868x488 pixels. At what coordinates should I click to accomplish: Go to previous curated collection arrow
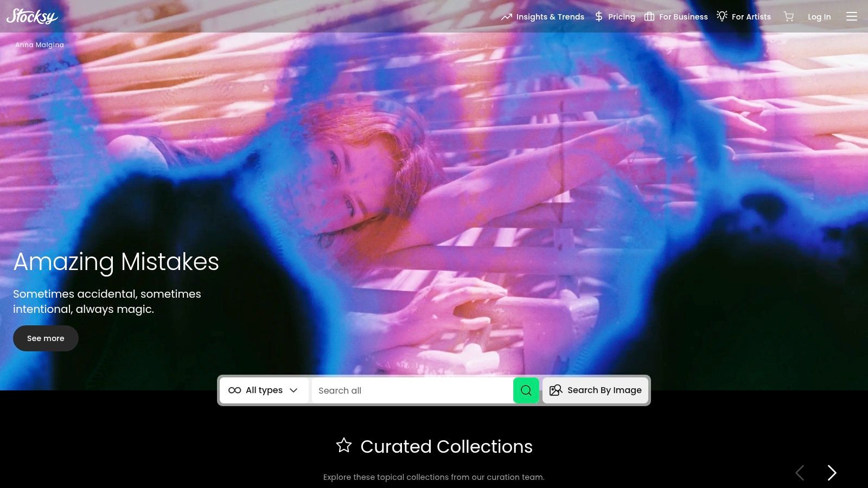pos(800,473)
